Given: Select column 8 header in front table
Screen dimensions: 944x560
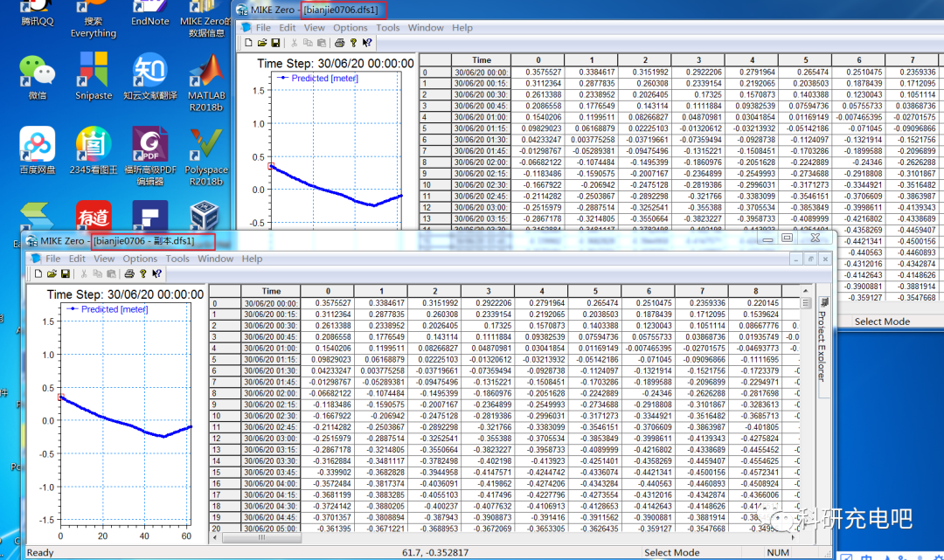Looking at the screenshot, I should click(755, 291).
